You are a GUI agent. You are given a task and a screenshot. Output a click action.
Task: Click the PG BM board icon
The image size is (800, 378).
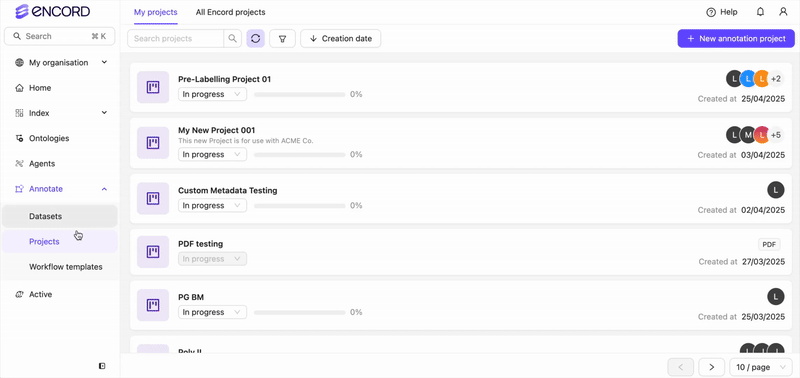click(153, 305)
